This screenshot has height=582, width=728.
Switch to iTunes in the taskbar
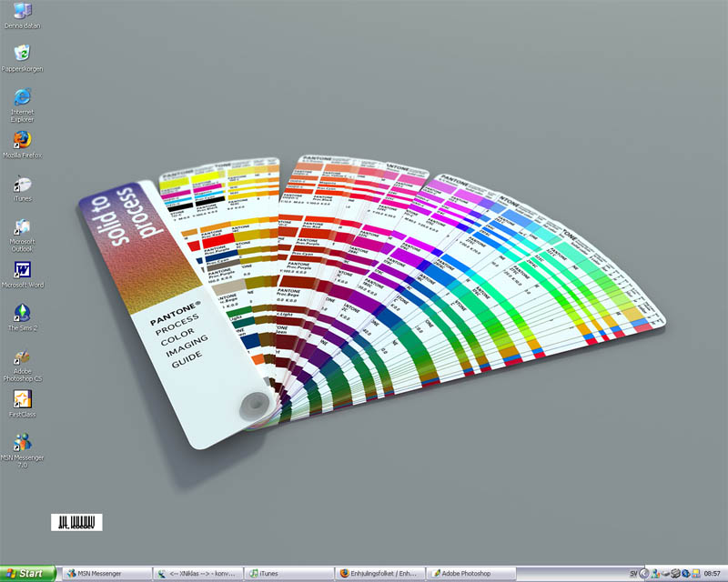(289, 574)
